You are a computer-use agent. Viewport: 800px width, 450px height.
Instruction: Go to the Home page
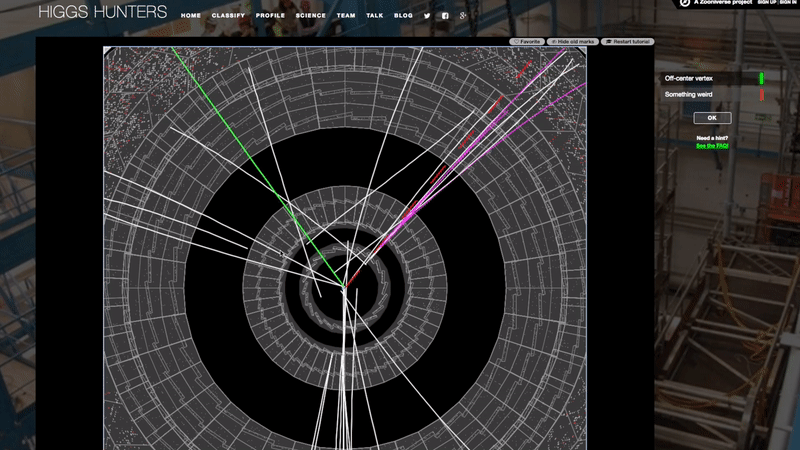tap(191, 16)
